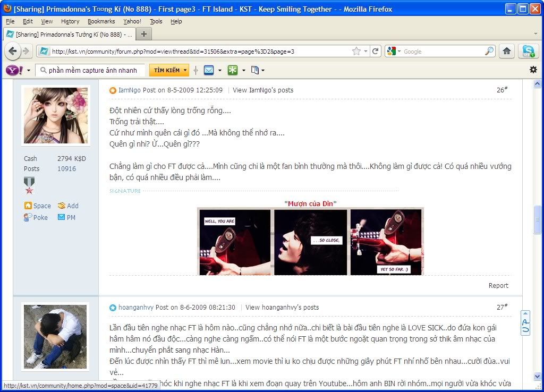Open the Yahoo! menu
The image size is (544, 392).
(132, 21)
